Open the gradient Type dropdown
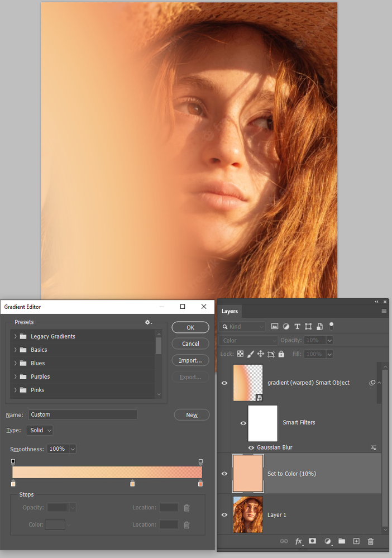This screenshot has width=392, height=558. pyautogui.click(x=40, y=430)
